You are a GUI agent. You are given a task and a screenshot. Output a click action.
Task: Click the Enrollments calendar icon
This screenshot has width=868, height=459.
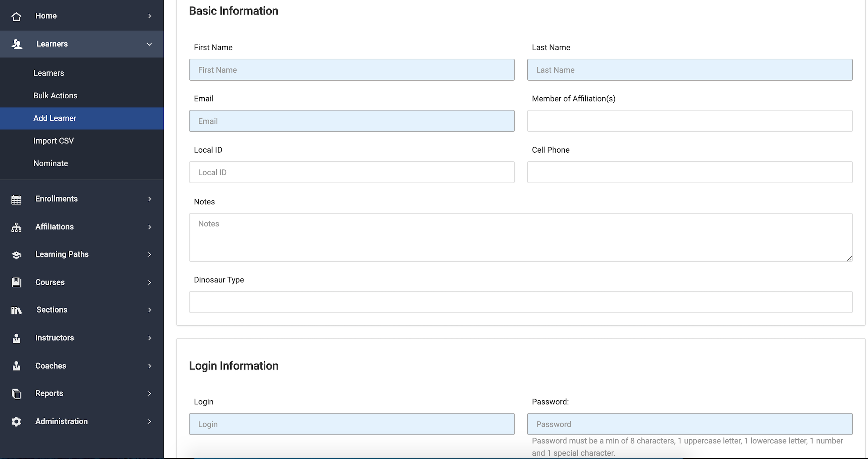pyautogui.click(x=16, y=199)
